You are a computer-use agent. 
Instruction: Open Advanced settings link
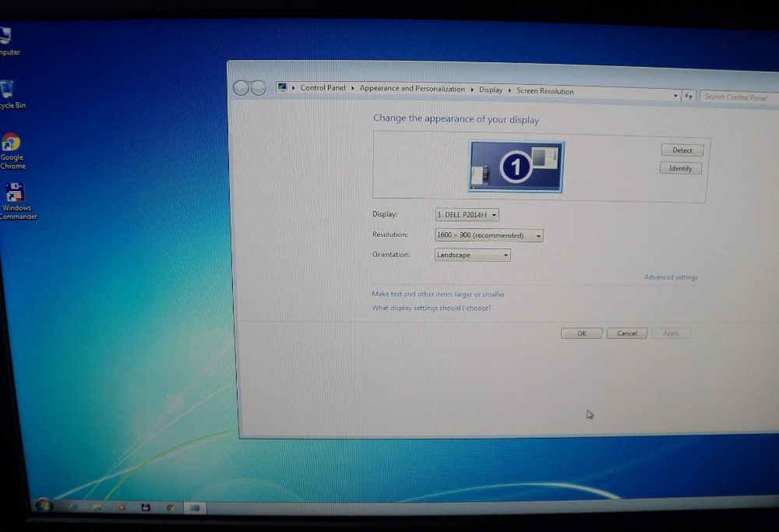671,277
